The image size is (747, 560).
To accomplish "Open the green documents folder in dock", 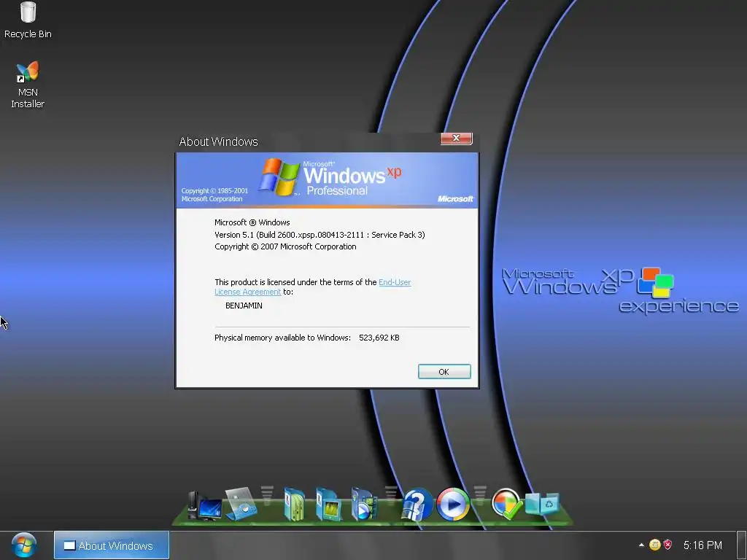I will pos(294,504).
